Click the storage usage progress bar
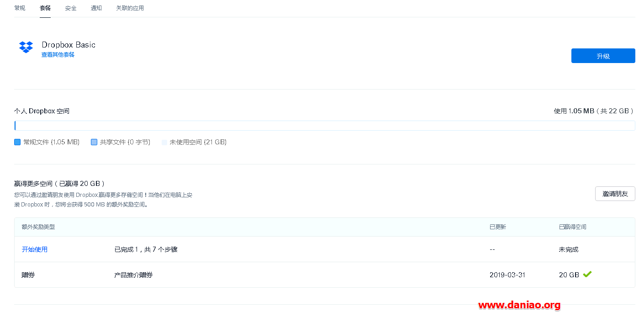The image size is (644, 317). (x=325, y=126)
